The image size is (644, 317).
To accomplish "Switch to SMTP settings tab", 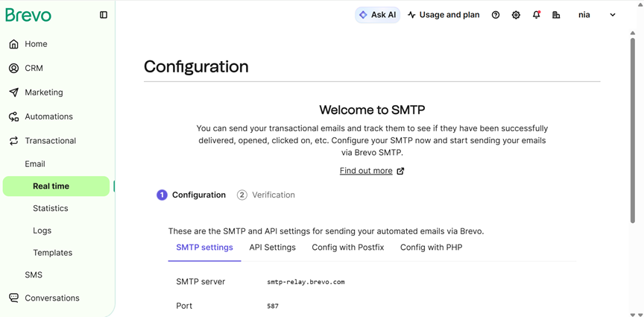I will (x=204, y=248).
